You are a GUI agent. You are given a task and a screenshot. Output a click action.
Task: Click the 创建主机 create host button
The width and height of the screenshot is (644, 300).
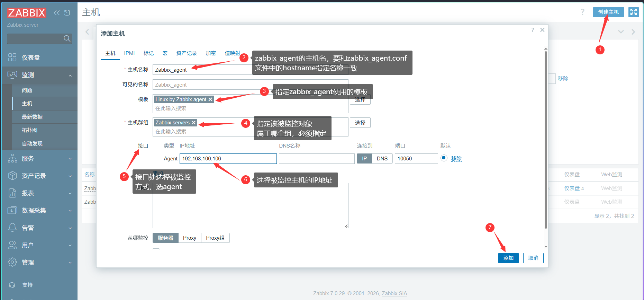[x=608, y=12]
